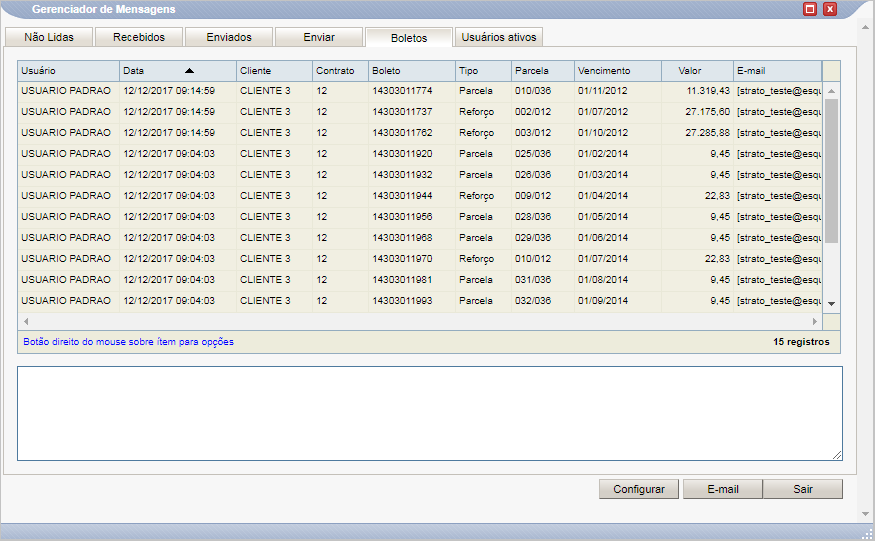
Task: Select boleto 14303011932 cell
Action: click(412, 175)
